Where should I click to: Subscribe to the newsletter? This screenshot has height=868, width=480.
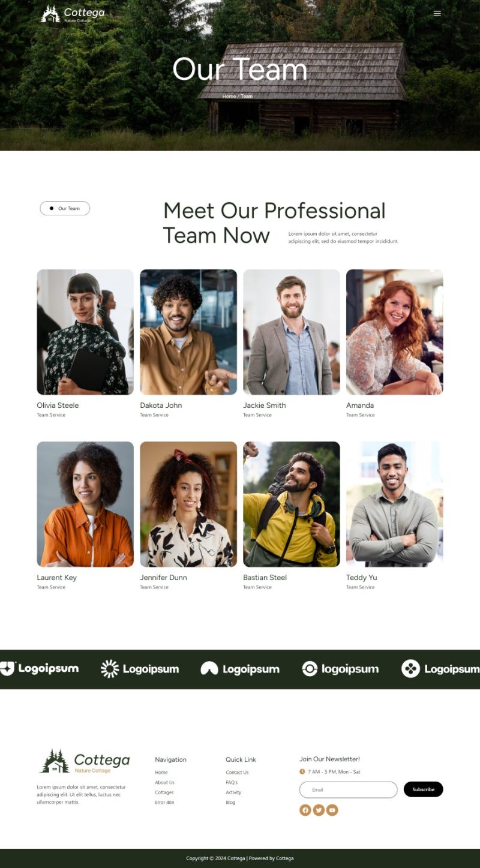click(x=423, y=789)
